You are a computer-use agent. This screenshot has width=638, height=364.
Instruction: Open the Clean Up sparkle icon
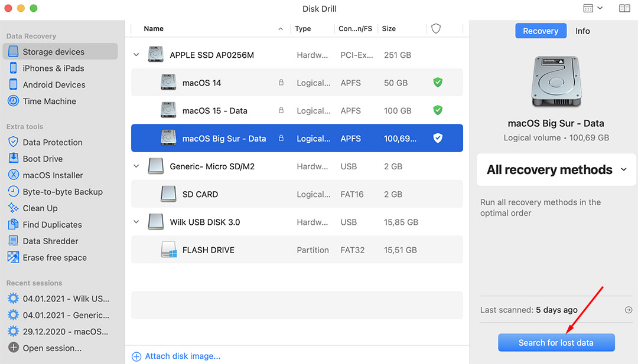pyautogui.click(x=14, y=208)
